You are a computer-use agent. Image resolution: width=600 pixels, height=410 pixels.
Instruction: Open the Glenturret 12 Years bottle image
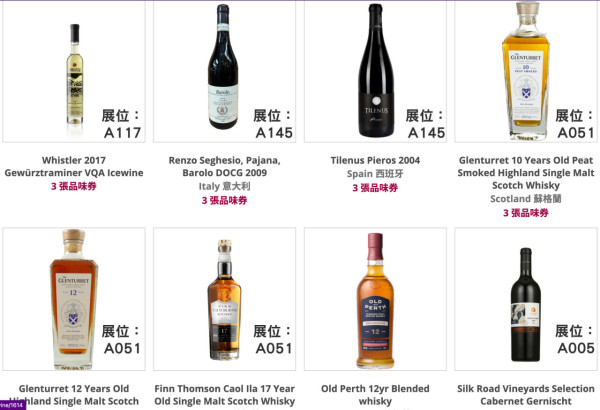coord(74,299)
